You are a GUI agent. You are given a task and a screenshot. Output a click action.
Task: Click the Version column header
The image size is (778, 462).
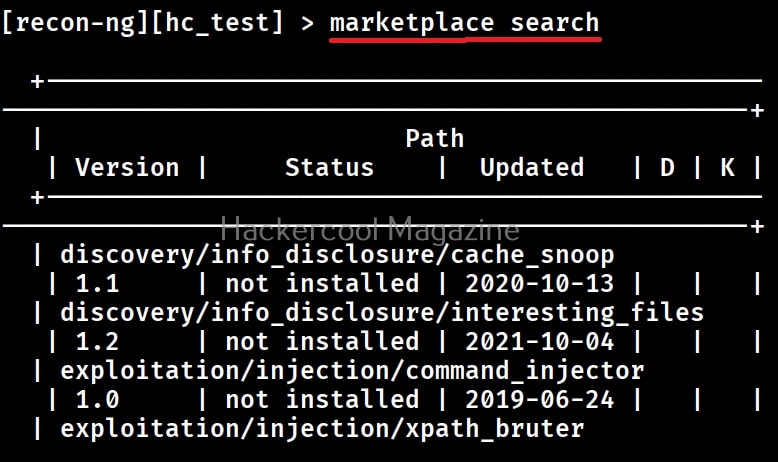tap(127, 168)
